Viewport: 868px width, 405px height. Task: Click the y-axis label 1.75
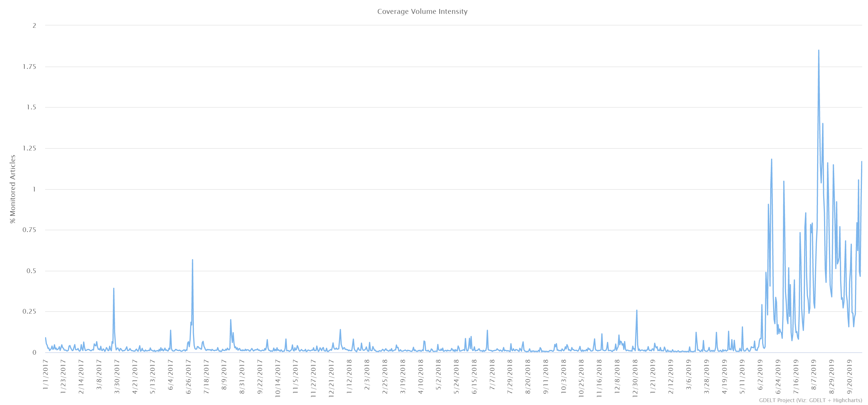tap(29, 67)
